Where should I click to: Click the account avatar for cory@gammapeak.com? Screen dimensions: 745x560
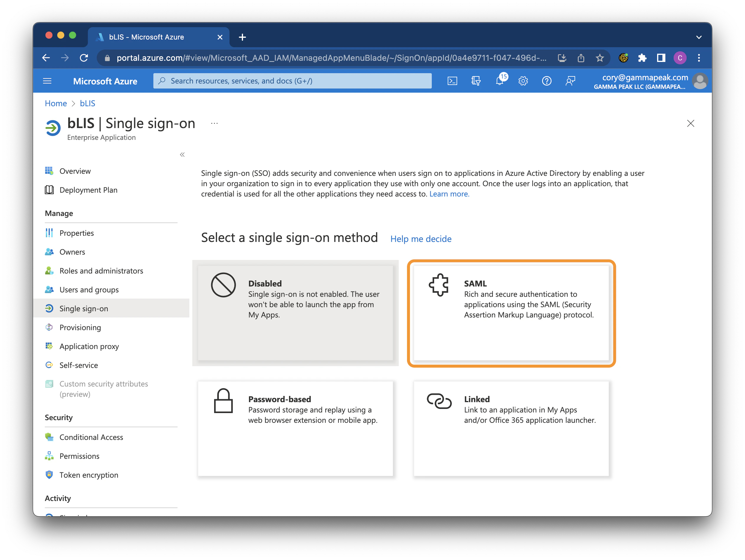[700, 81]
